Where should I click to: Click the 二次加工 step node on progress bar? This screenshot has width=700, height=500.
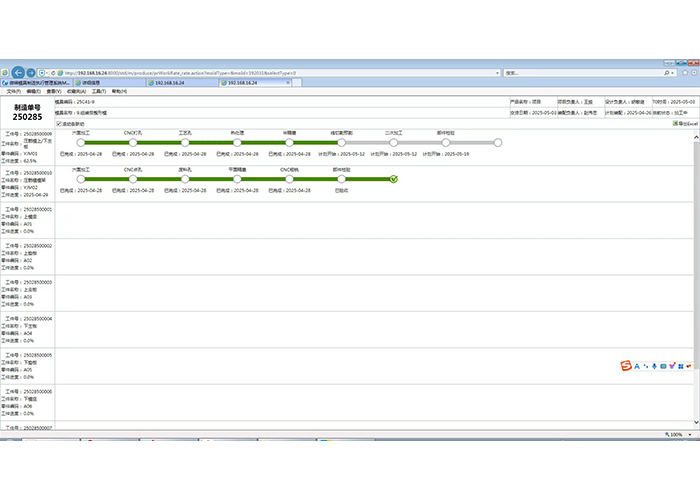tap(393, 143)
